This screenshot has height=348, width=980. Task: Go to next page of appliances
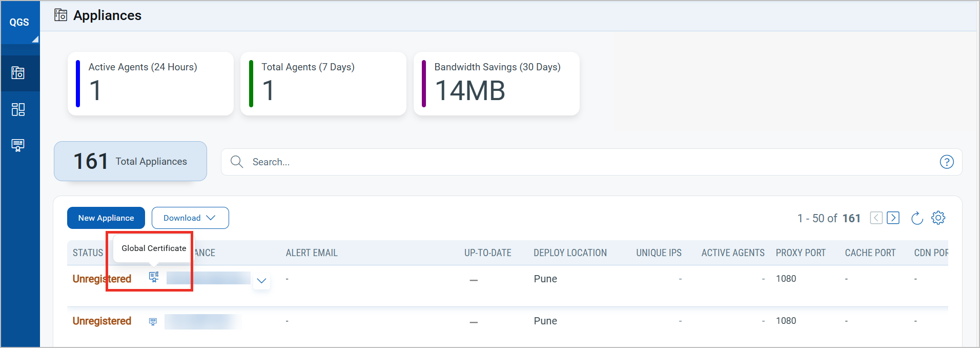tap(893, 218)
